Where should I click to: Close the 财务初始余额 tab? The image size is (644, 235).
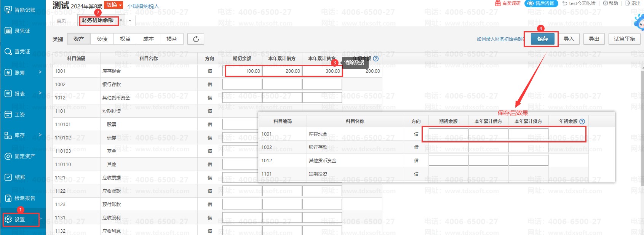(121, 20)
